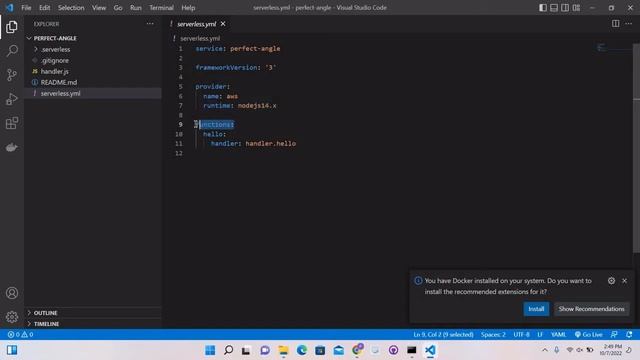Open Widgets icon on taskbar
640x360 pixels.
pos(12,350)
